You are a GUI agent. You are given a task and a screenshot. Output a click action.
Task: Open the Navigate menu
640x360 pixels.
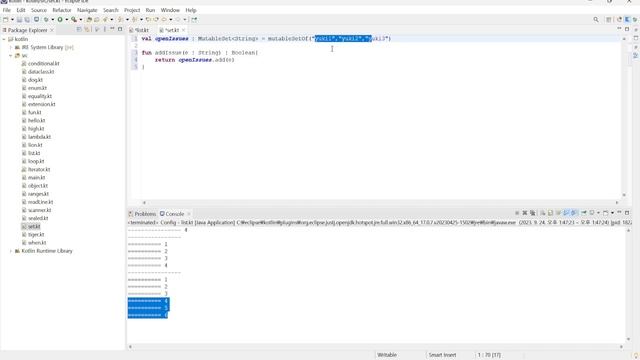pyautogui.click(x=87, y=10)
